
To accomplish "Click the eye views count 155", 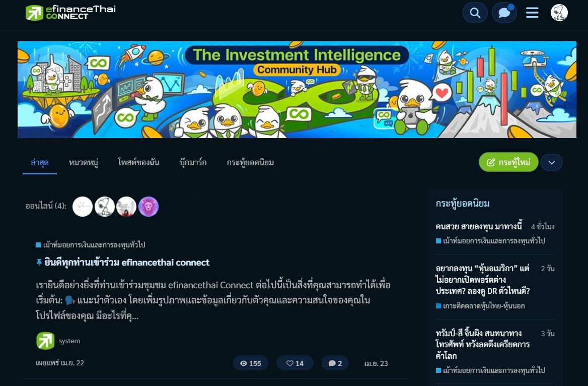I will pos(251,363).
